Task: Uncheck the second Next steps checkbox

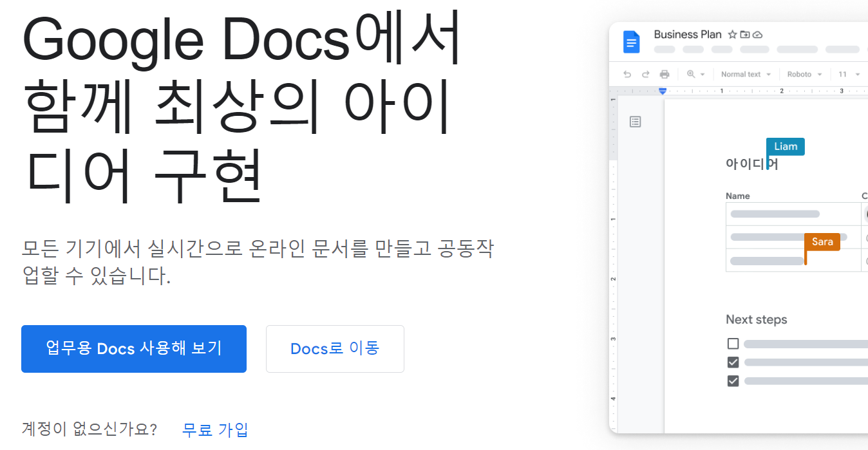Action: [x=733, y=362]
